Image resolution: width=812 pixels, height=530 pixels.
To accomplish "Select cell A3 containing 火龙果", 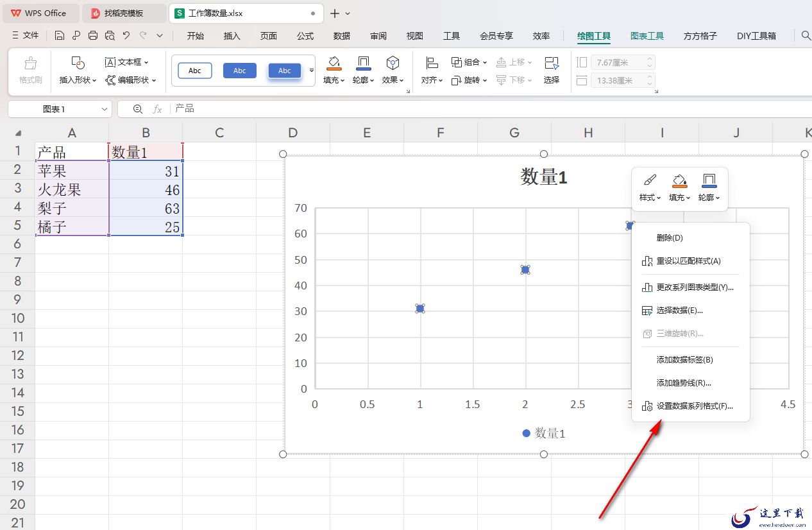I will pyautogui.click(x=72, y=189).
